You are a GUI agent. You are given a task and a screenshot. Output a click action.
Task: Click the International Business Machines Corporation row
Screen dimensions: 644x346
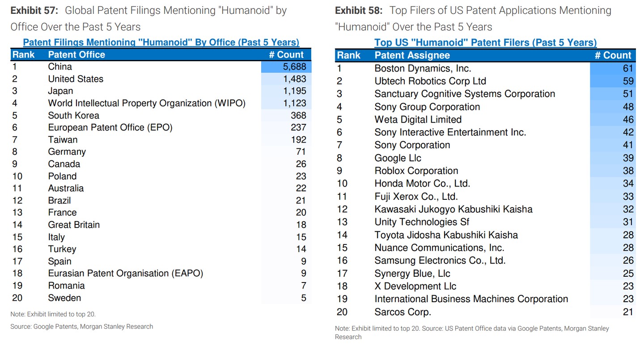(471, 299)
